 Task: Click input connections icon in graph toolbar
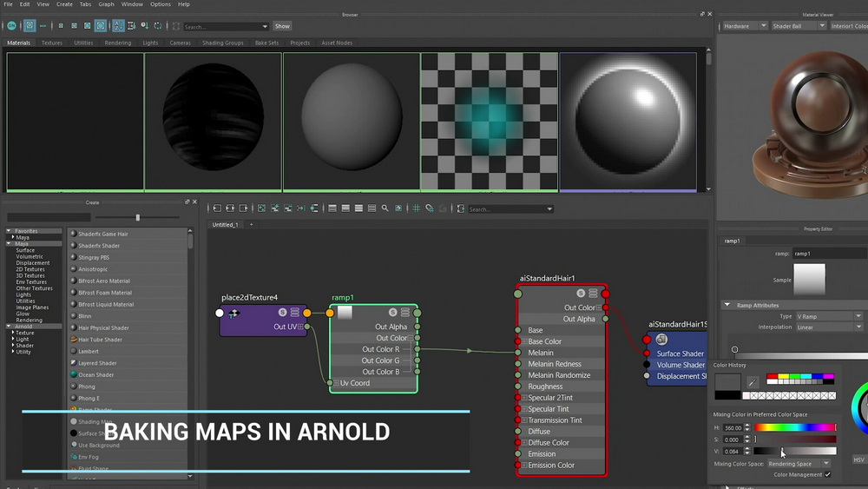click(x=217, y=208)
